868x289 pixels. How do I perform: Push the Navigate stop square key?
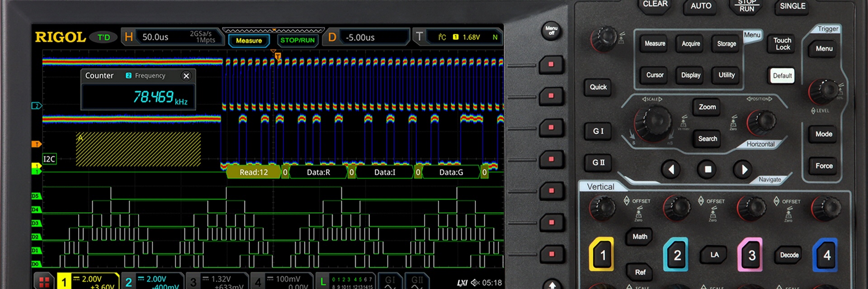[x=708, y=169]
